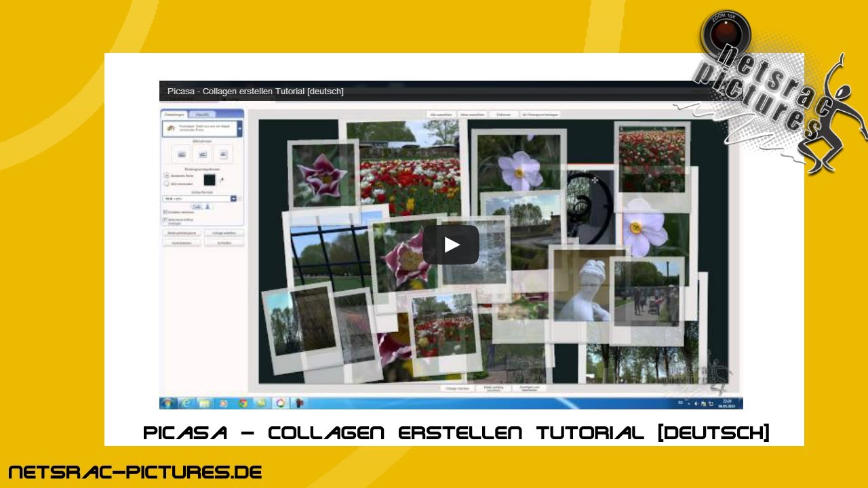Open the Picasa icon on the taskbar

tap(280, 403)
